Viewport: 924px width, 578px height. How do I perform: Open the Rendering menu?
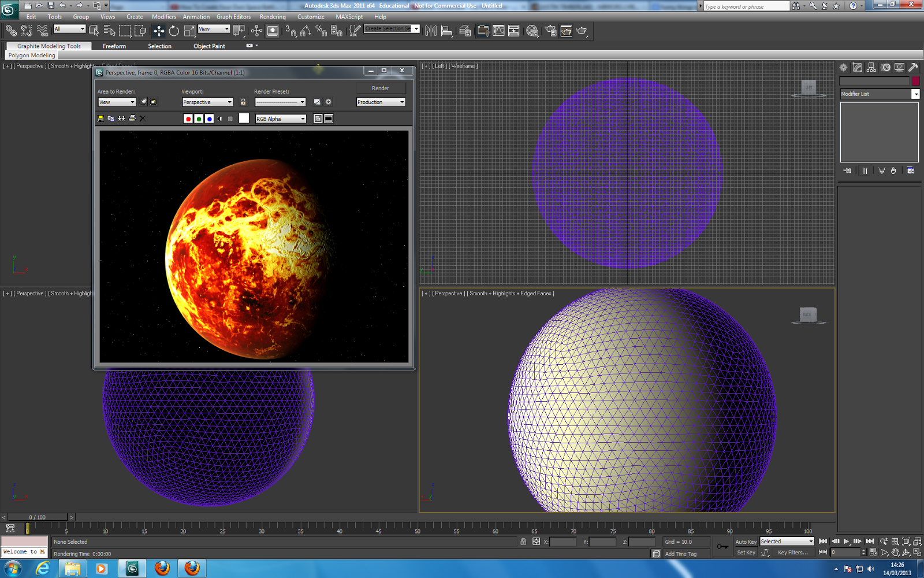click(x=273, y=17)
